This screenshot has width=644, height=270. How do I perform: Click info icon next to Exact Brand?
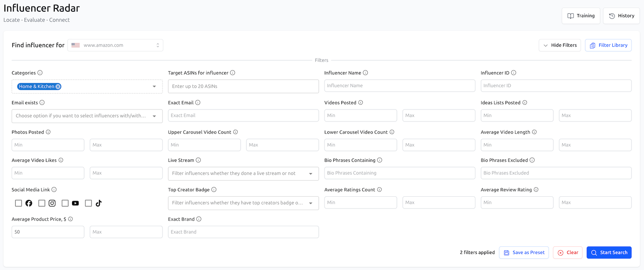(199, 219)
